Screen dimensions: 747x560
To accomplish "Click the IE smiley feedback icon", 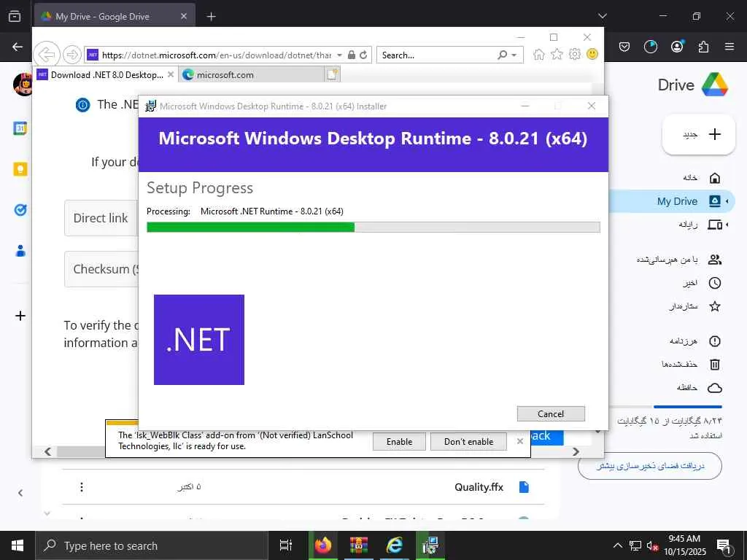I will 592,54.
